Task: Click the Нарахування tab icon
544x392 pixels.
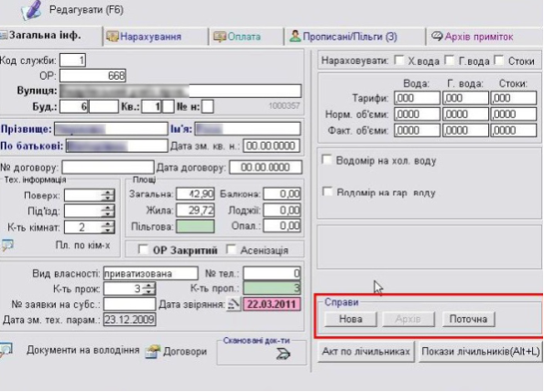Action: pos(112,37)
